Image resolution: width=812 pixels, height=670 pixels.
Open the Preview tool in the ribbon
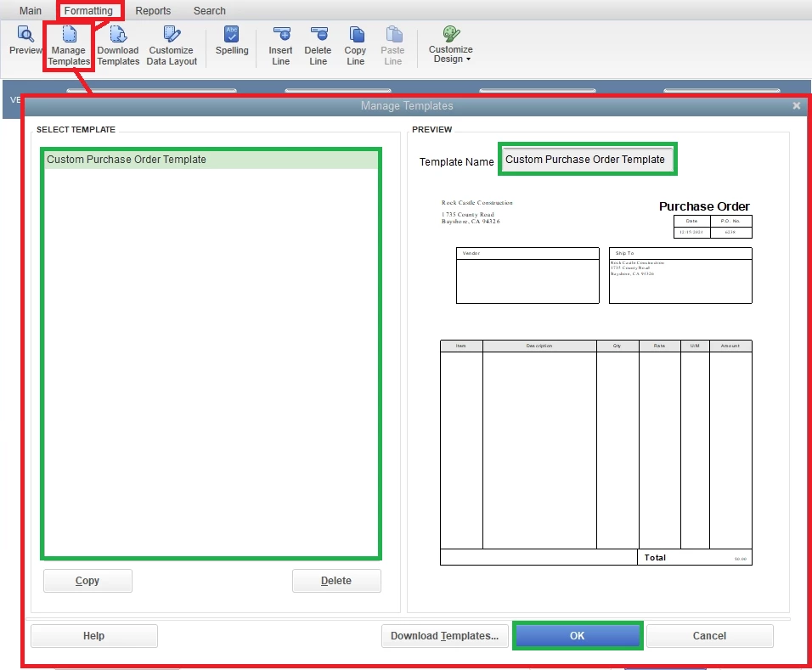[25, 41]
